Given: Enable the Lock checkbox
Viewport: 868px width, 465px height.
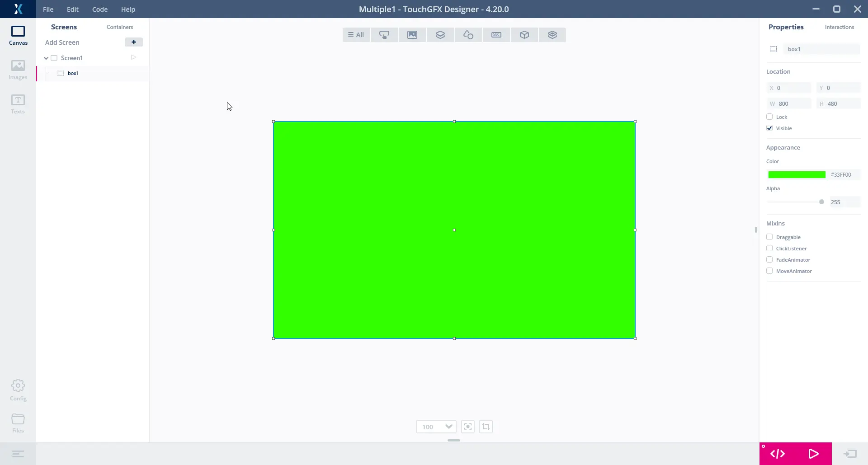Looking at the screenshot, I should (769, 117).
